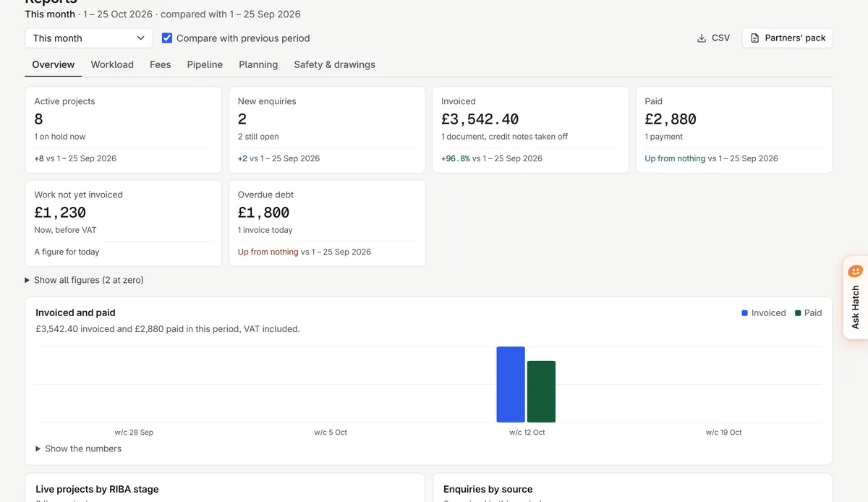Image resolution: width=868 pixels, height=502 pixels.
Task: Switch to the Workload tab
Action: [x=112, y=64]
